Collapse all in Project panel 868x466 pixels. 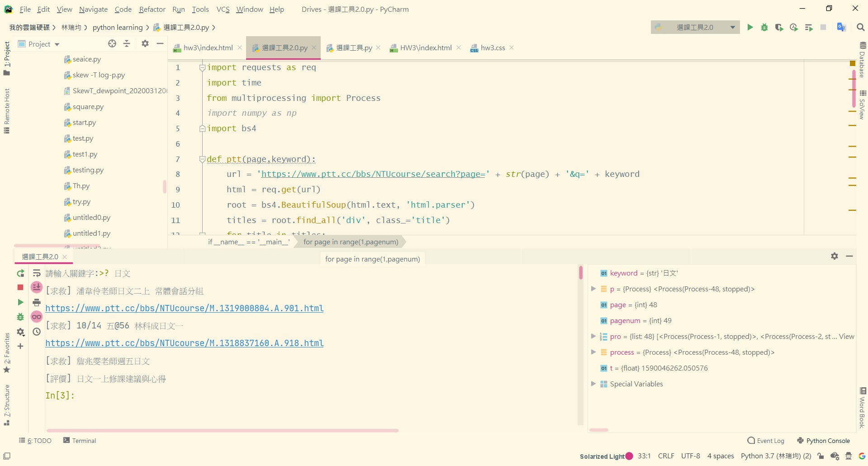(x=127, y=43)
